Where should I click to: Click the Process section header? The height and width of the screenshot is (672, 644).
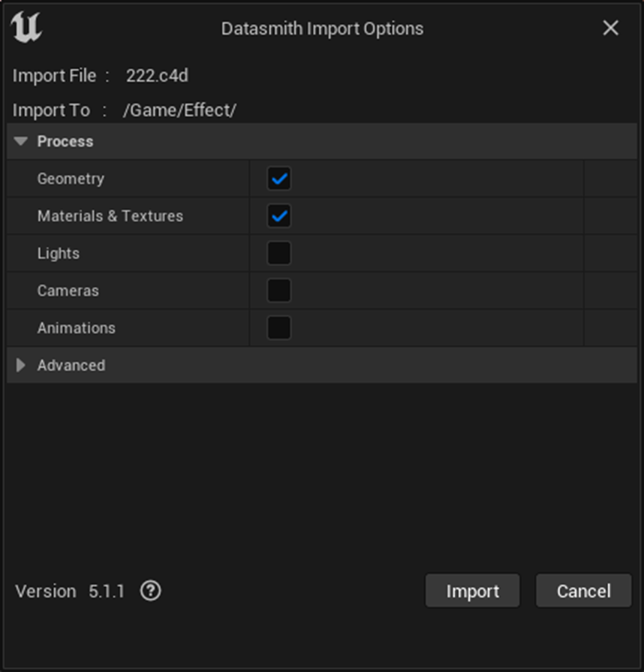65,141
